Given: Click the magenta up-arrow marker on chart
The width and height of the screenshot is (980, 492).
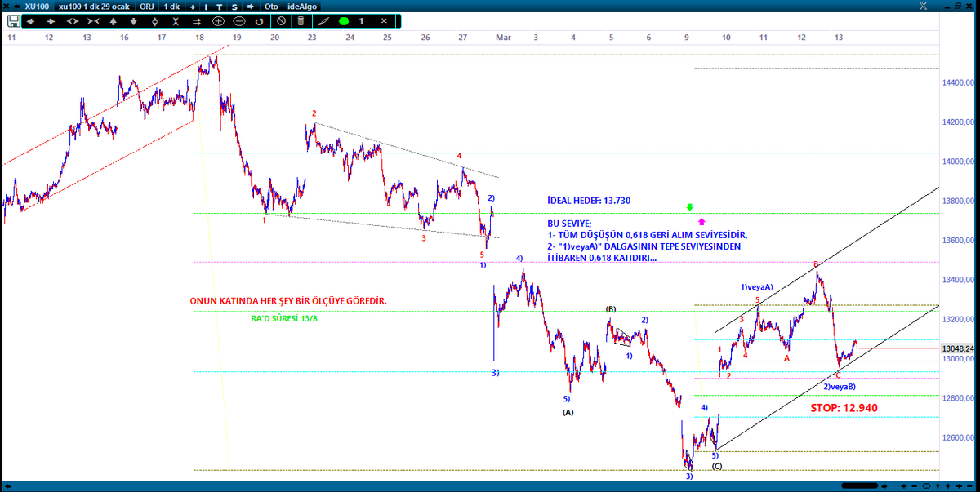Looking at the screenshot, I should pyautogui.click(x=702, y=220).
